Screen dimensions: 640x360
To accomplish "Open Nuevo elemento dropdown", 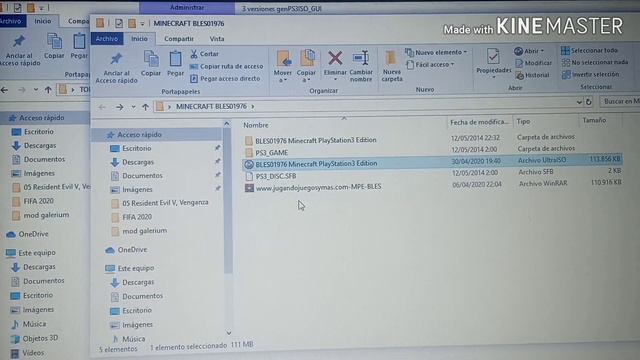I will click(x=436, y=53).
